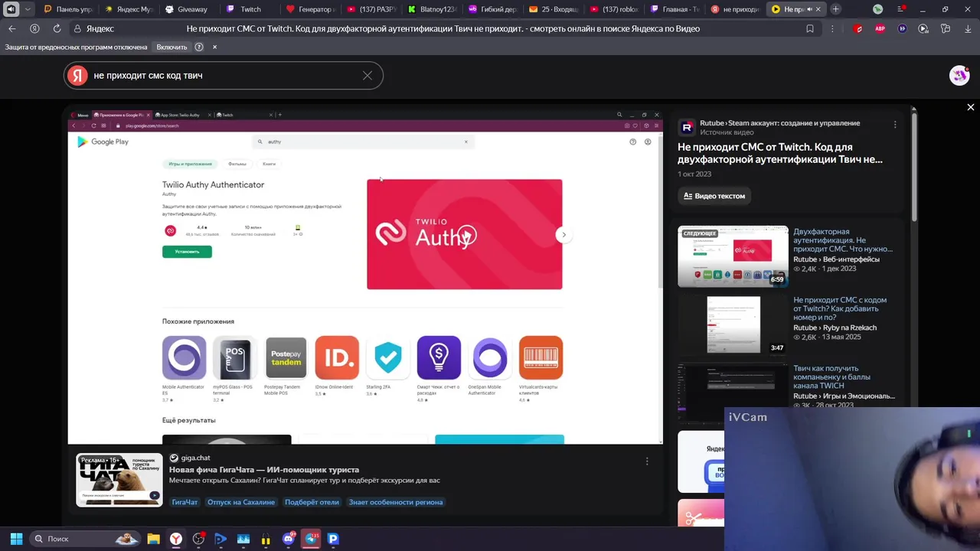Viewport: 980px width, 551px height.
Task: Switch to the (137) roblox tab
Action: [614, 9]
